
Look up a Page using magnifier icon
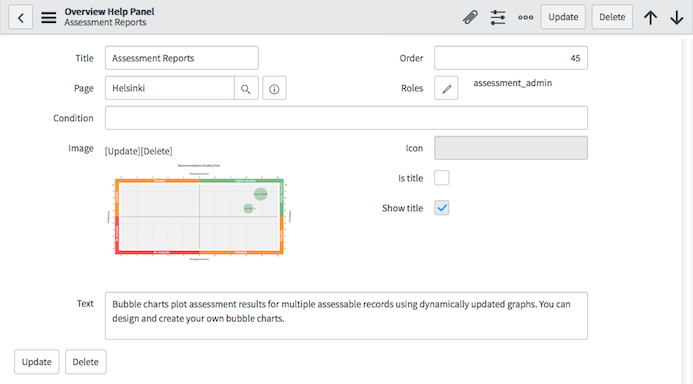(246, 88)
